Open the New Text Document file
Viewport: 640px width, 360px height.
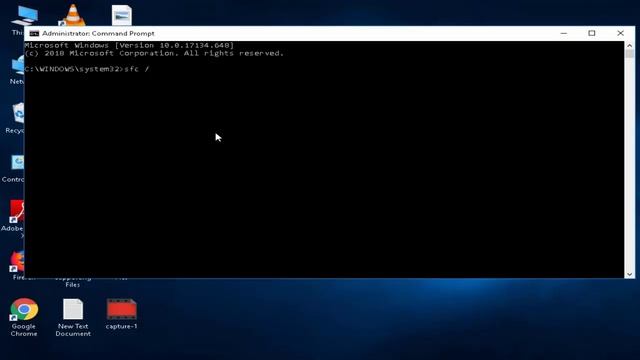coord(73,317)
